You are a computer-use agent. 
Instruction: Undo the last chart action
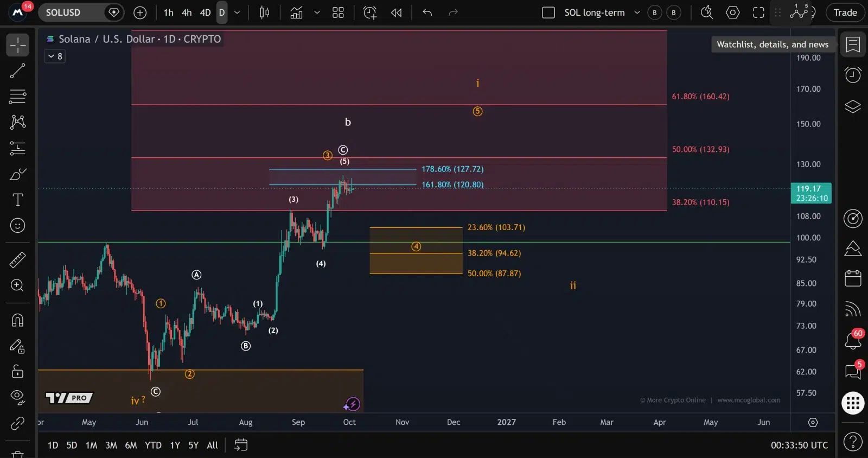[427, 12]
